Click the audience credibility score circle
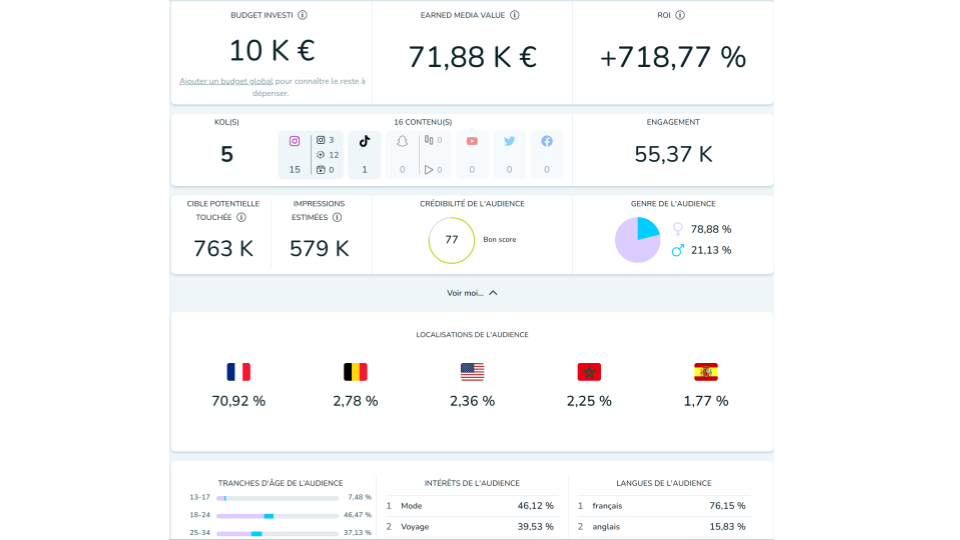Screen dimensions: 960x540 click(452, 241)
